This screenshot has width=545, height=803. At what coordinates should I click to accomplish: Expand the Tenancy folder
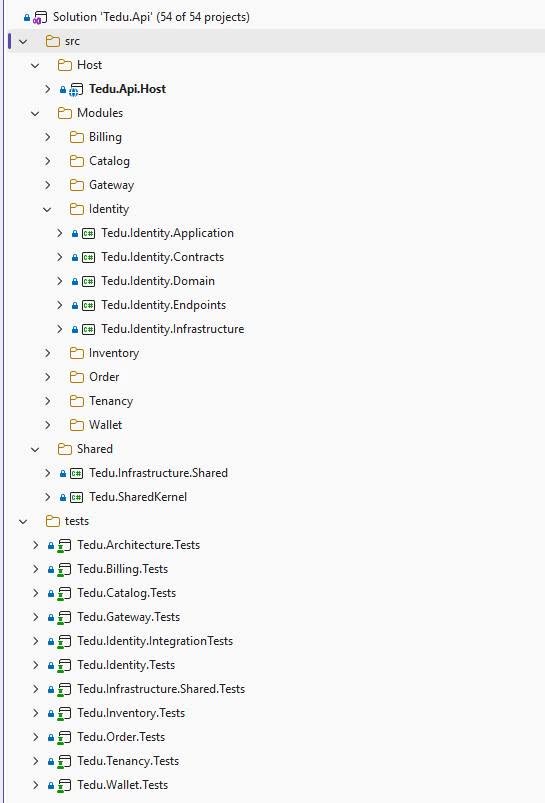(x=47, y=402)
